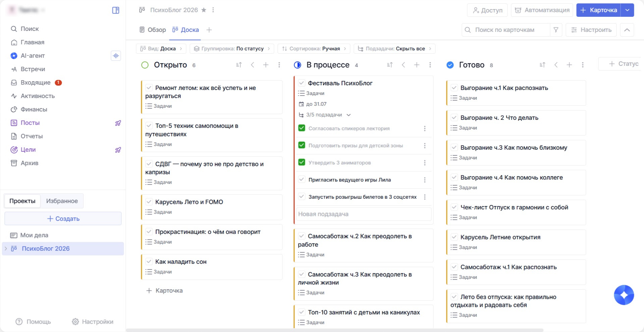644x332 pixels.
Task: Star the ПсихоБлог 2026 project
Action: click(x=204, y=10)
